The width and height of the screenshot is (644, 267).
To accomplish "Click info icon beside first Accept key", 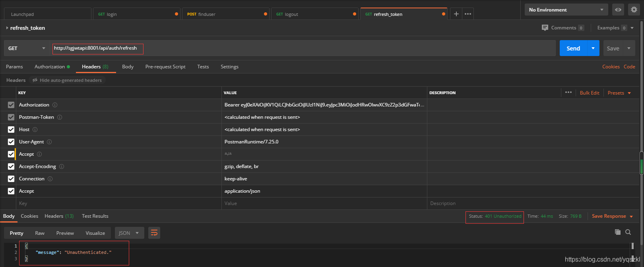I will click(x=39, y=154).
